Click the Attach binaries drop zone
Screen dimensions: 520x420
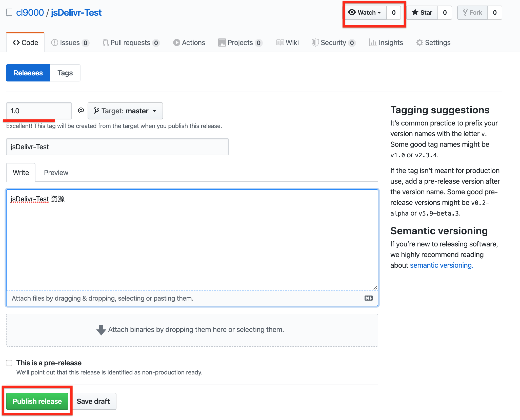click(192, 330)
